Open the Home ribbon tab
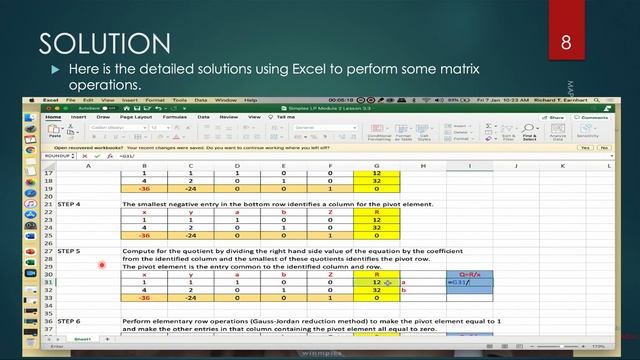The image size is (640, 360). pyautogui.click(x=53, y=117)
